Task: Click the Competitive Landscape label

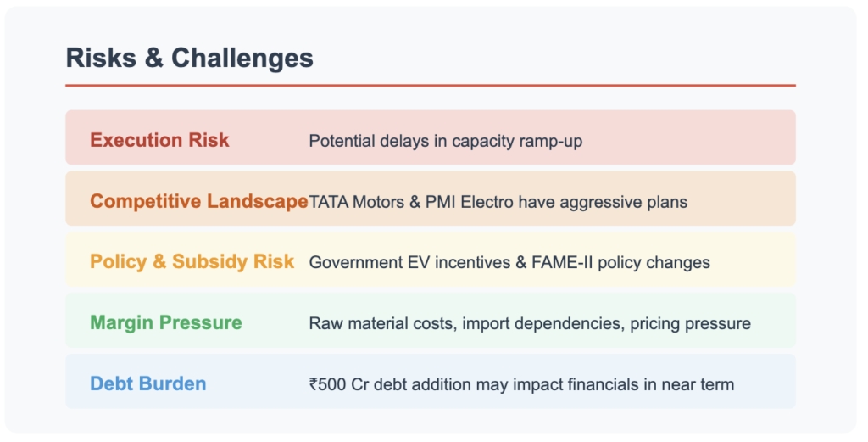Action: [198, 201]
